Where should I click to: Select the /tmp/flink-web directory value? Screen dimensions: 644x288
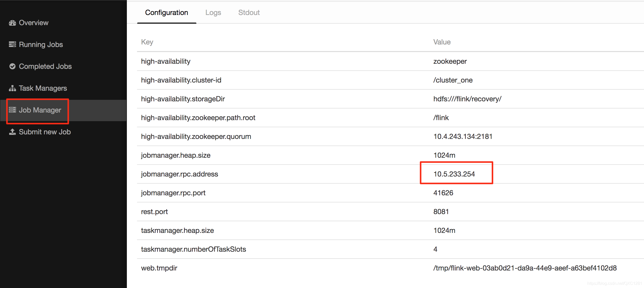point(525,268)
